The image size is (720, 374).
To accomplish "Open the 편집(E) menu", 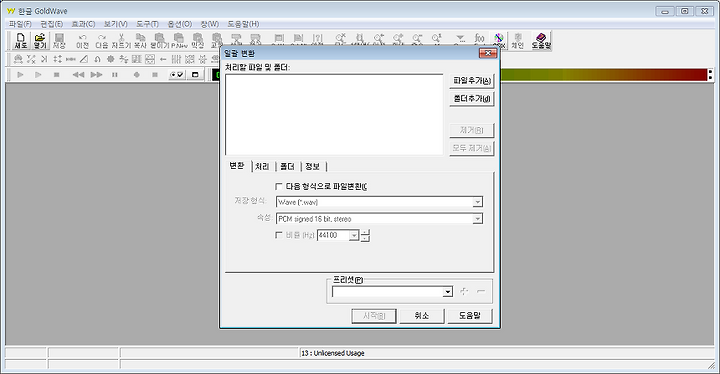I will pos(51,24).
